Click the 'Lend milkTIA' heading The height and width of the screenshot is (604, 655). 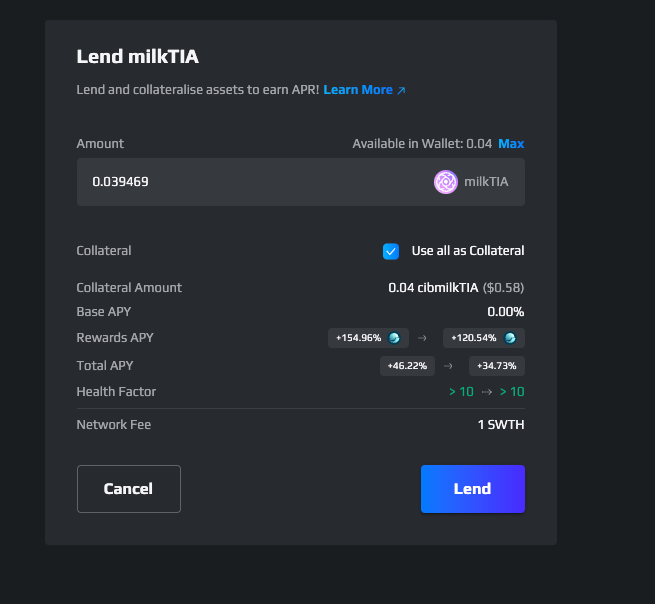point(137,57)
